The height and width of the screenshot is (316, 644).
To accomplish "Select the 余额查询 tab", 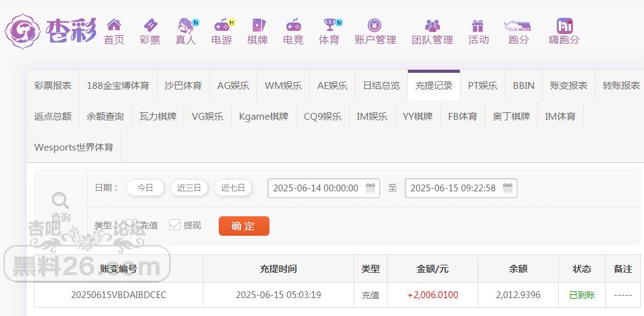I will click(105, 116).
